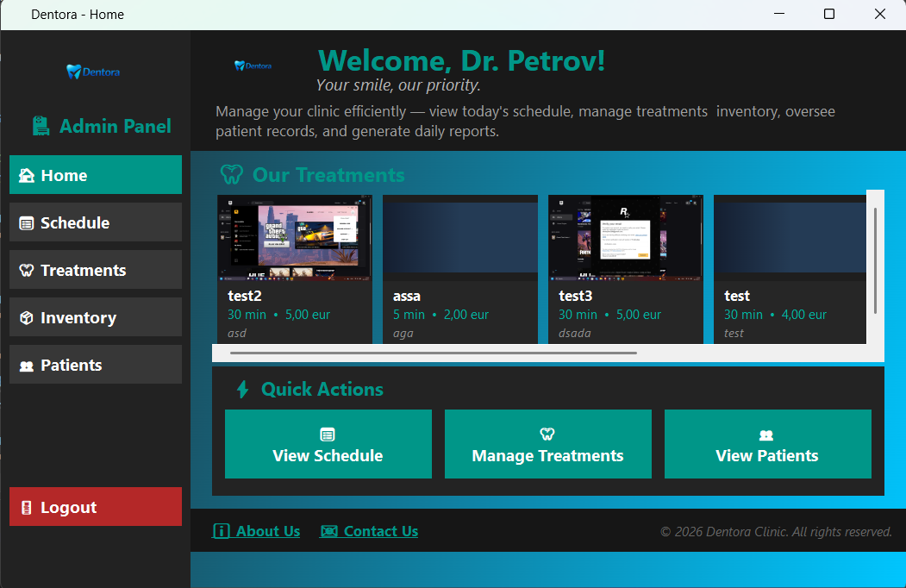
Task: Click the tooth icon beside Our Treatments
Action: (231, 175)
